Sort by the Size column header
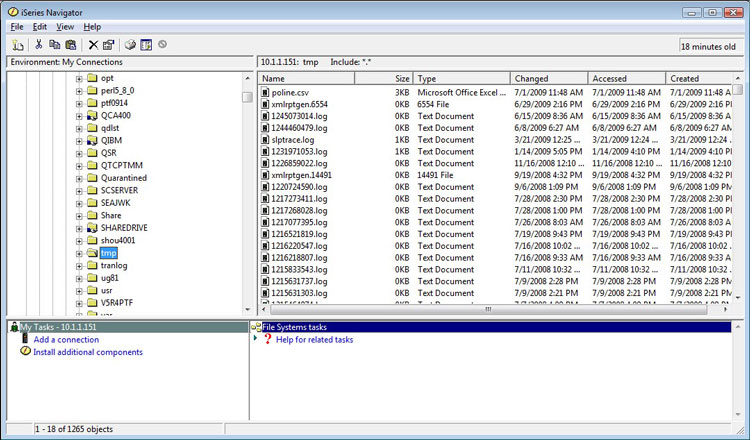Viewport: 750px width, 440px height. 383,78
